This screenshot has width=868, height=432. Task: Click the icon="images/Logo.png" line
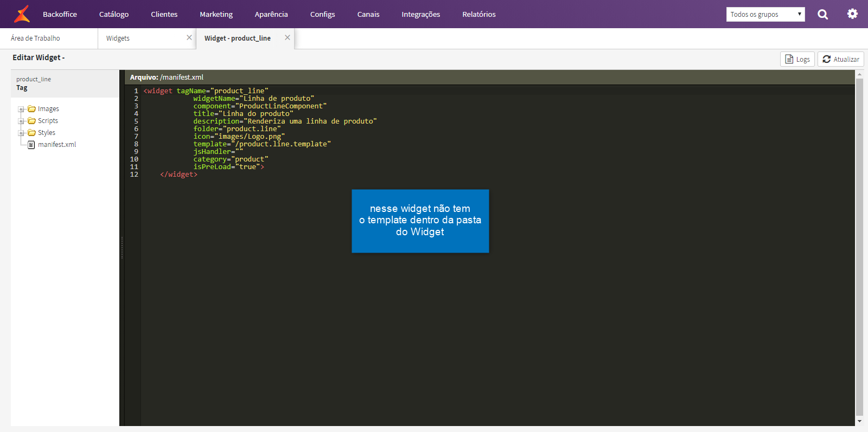click(239, 137)
